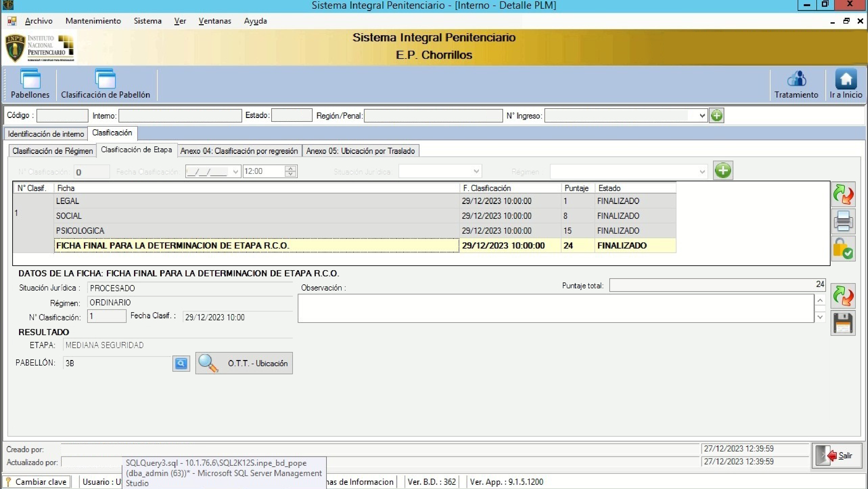Click the application menu icon left of Archivo

point(12,21)
